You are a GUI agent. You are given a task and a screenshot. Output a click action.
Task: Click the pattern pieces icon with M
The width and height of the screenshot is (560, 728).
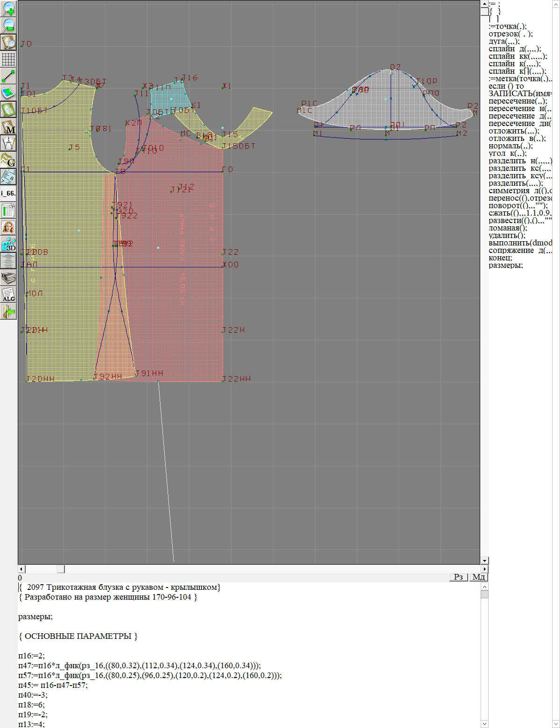point(8,127)
